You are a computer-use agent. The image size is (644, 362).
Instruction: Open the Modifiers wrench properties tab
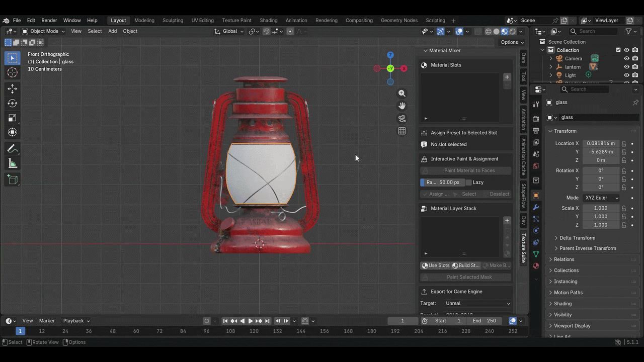click(x=536, y=207)
